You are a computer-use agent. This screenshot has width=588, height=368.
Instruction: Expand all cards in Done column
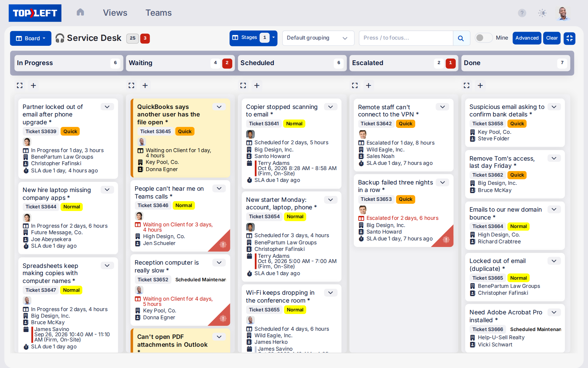pos(467,85)
